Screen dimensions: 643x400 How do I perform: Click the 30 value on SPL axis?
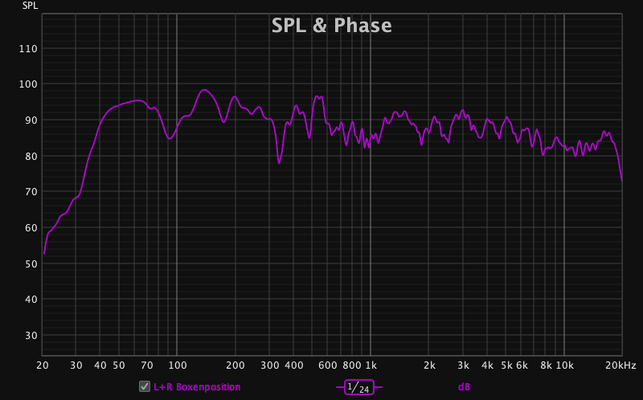pos(31,336)
